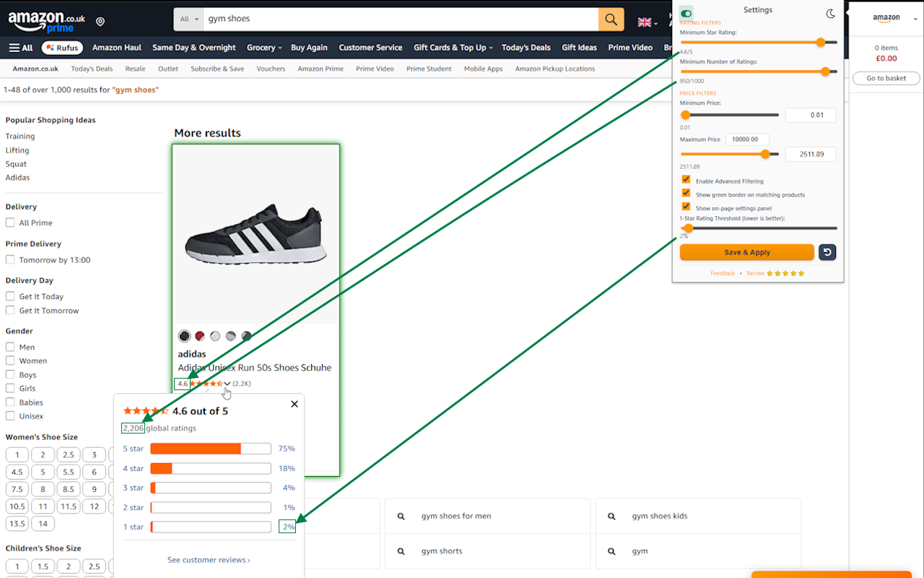Click the 0.01 minimum price value box
The image size is (924, 578).
pyautogui.click(x=811, y=115)
